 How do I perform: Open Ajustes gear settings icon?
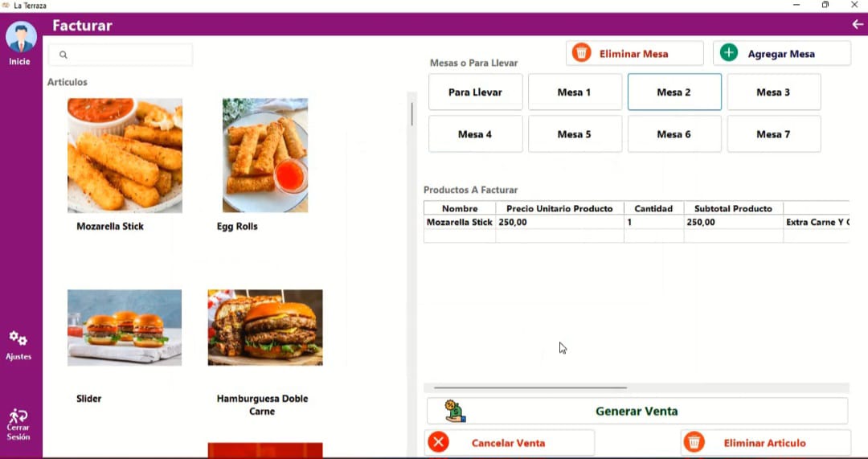click(18, 338)
